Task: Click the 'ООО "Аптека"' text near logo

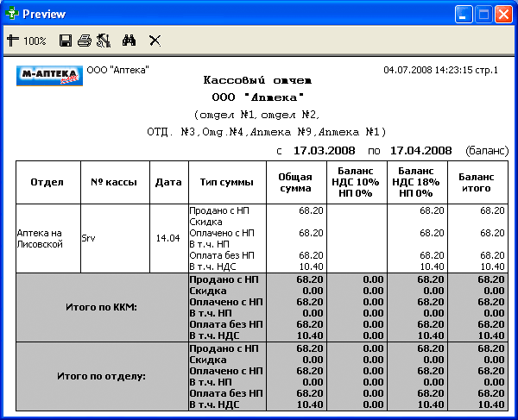Action: pyautogui.click(x=117, y=70)
